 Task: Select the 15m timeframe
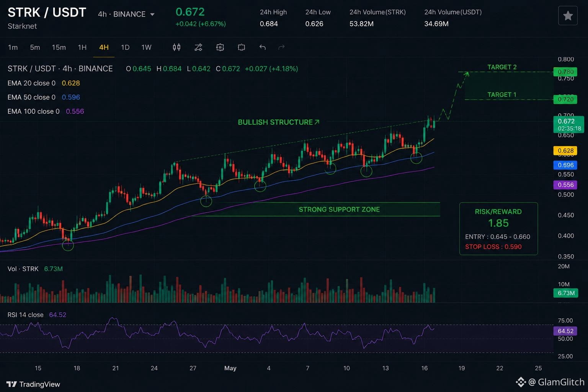pos(59,47)
